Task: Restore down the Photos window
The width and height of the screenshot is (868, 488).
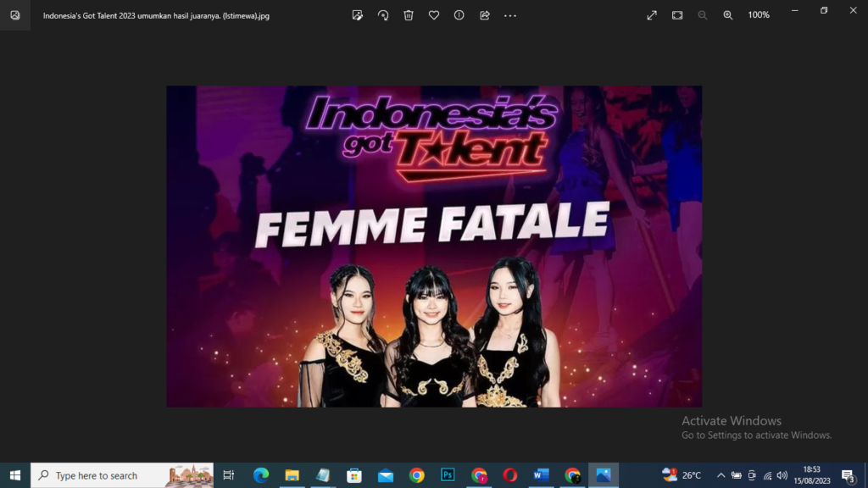Action: [x=824, y=10]
